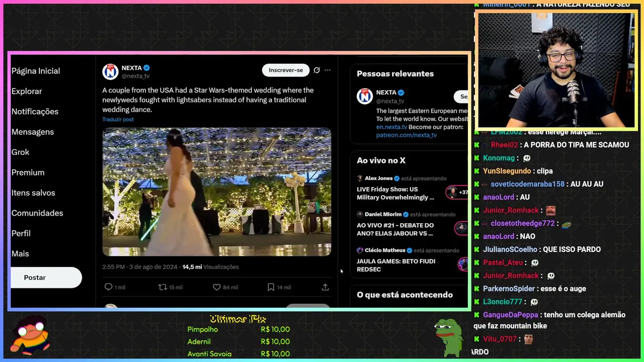Image resolution: width=644 pixels, height=362 pixels.
Task: Click the streamer webcam feed
Action: pos(556,70)
